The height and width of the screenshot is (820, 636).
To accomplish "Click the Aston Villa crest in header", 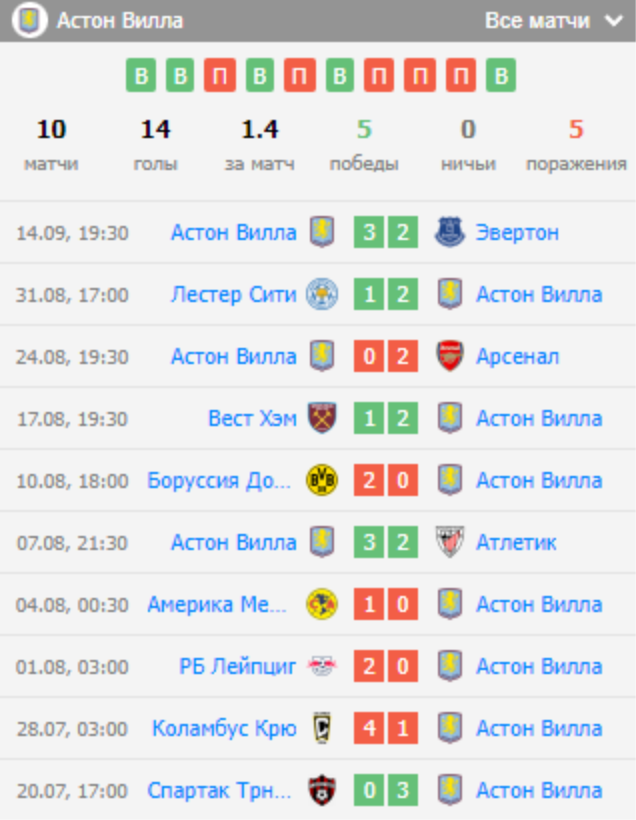I will tap(30, 21).
